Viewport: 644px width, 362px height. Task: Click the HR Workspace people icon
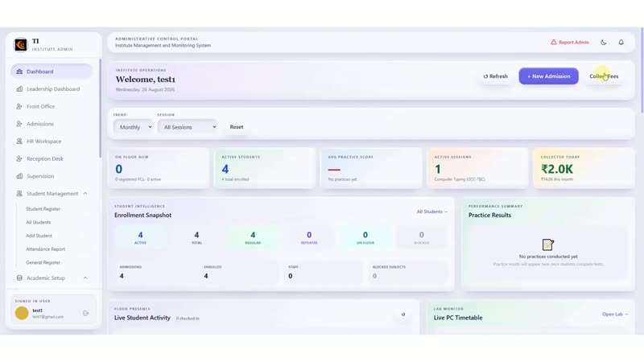click(x=19, y=142)
